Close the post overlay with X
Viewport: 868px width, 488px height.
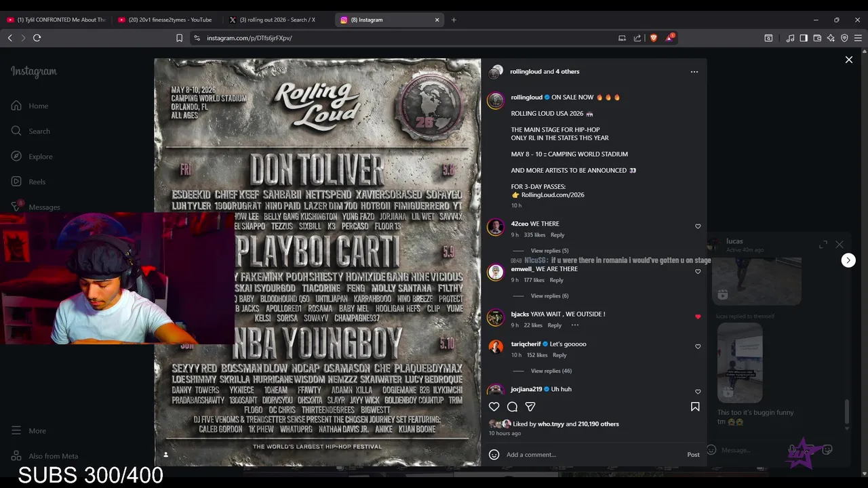(x=848, y=60)
